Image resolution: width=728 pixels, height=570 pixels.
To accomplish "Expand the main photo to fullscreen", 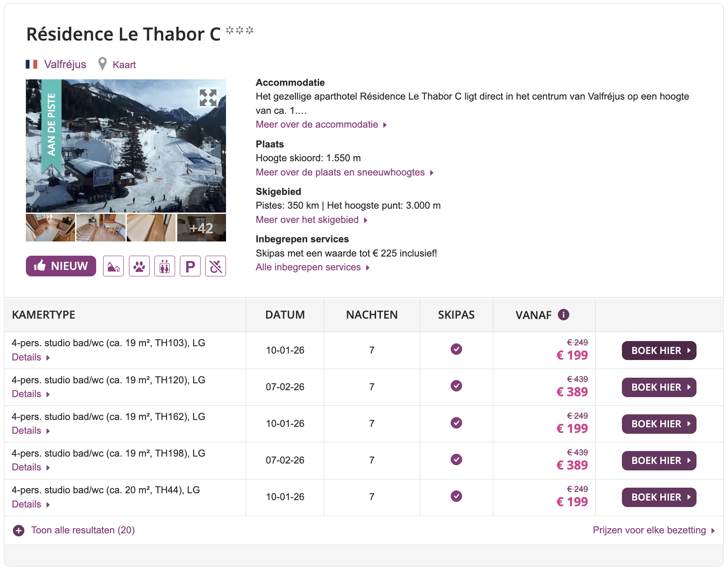I will click(x=208, y=97).
